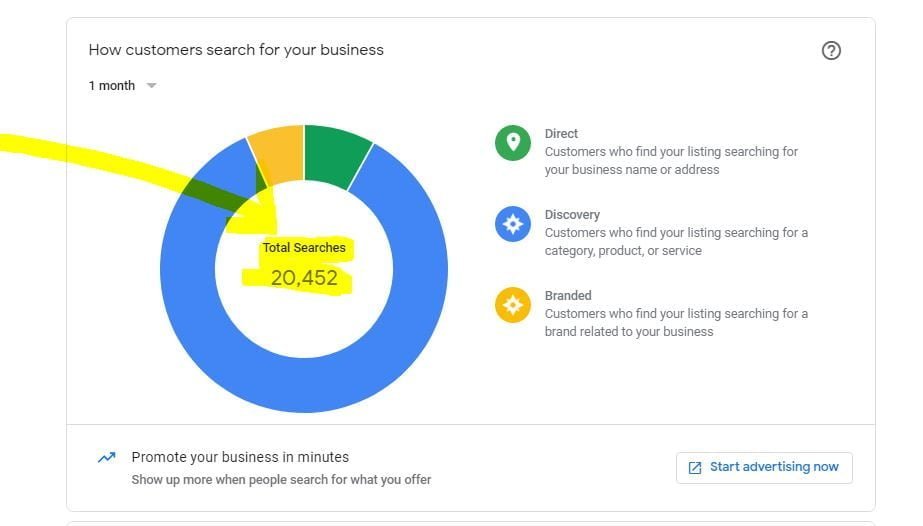Click the Promote your business in minutes text
Image resolution: width=923 pixels, height=526 pixels.
click(240, 457)
